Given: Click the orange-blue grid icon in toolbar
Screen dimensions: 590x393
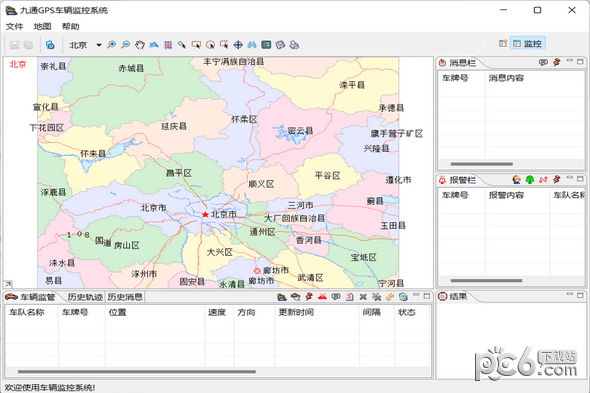Looking at the screenshot, I should pos(168,45).
